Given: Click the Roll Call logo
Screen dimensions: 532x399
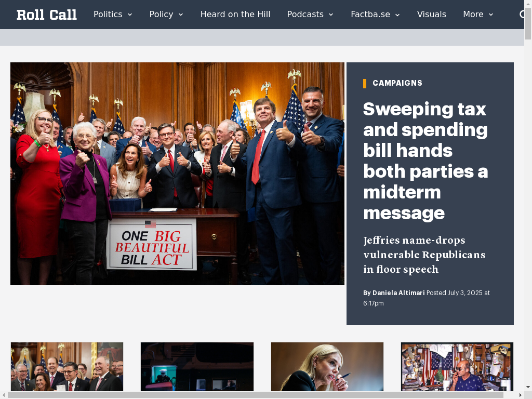Looking at the screenshot, I should coord(46,15).
